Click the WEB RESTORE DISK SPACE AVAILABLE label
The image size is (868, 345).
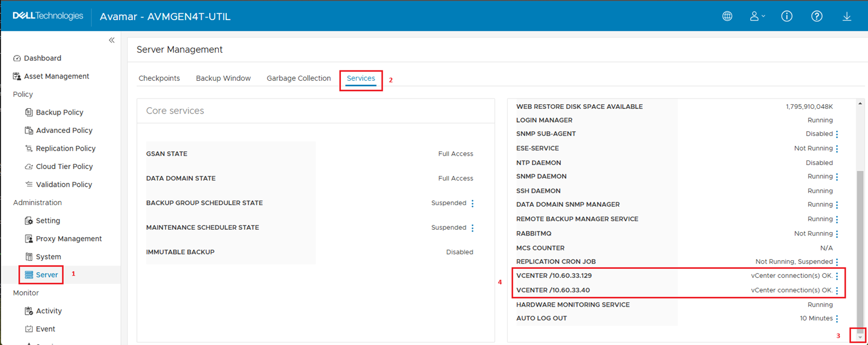(579, 107)
